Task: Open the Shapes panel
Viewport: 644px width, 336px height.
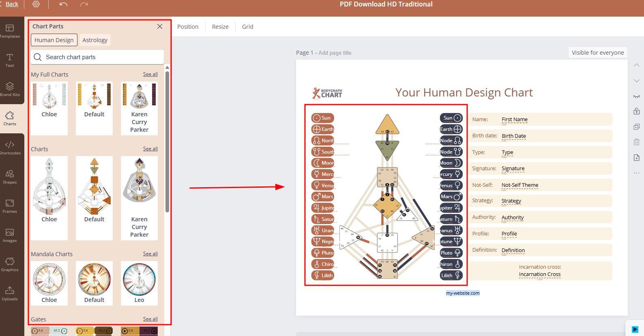Action: tap(10, 177)
